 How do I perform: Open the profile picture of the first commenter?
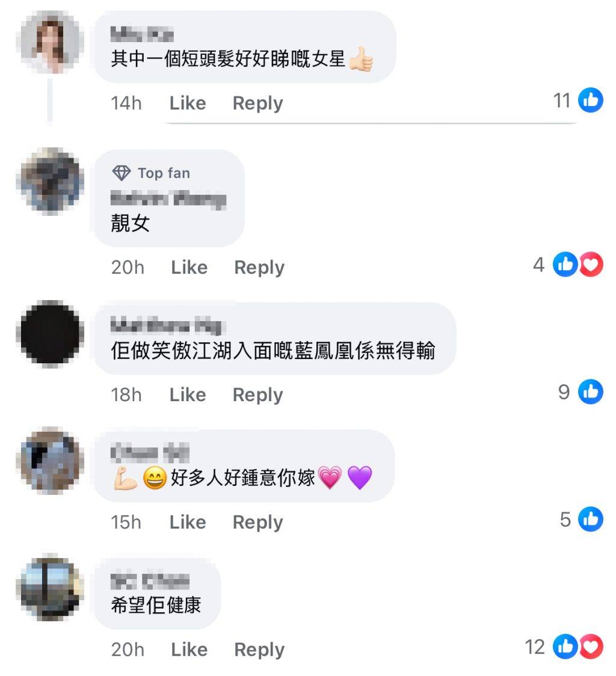(51, 43)
